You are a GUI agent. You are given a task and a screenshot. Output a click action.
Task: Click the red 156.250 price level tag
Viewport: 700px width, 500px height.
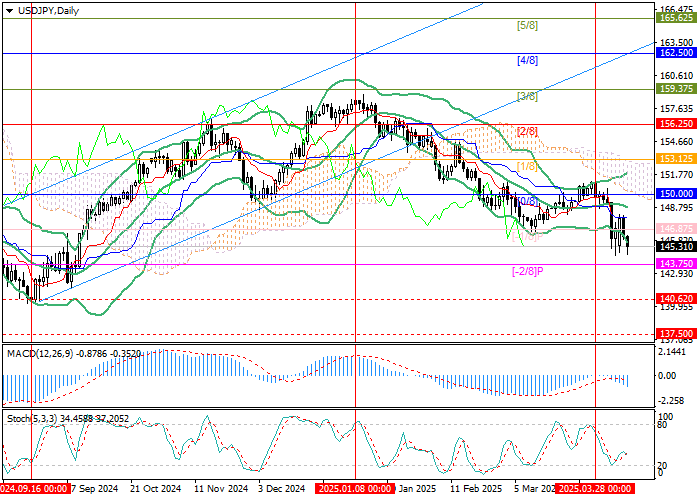(677, 125)
